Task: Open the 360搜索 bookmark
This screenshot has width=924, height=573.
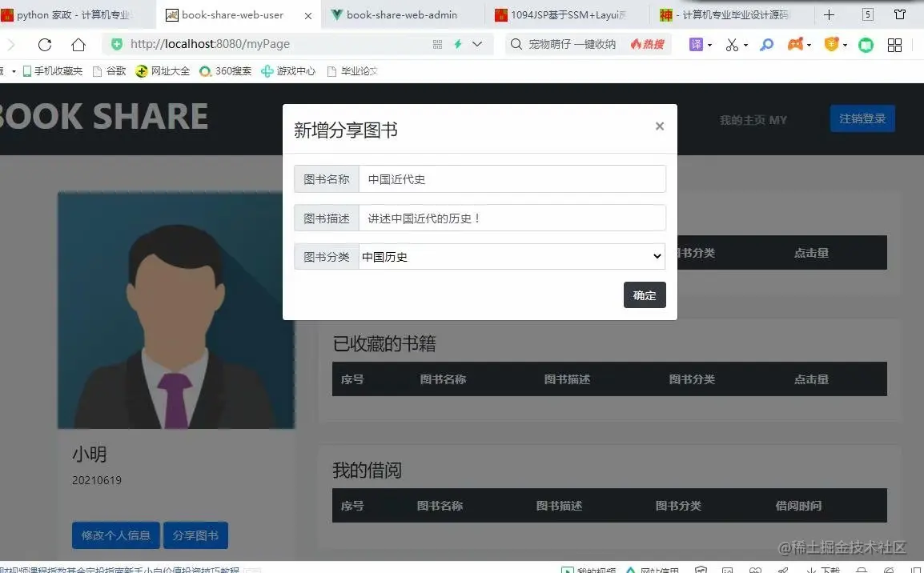Action: [226, 71]
